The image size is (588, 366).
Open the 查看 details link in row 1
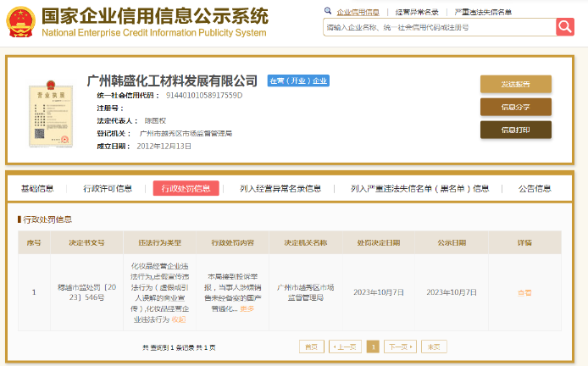click(524, 292)
